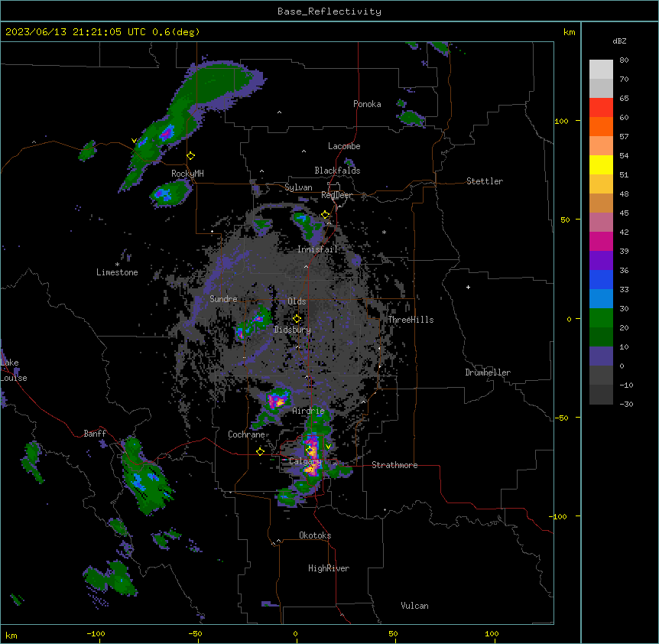This screenshot has height=644, width=659.
Task: Click the 0 tick on the horizontal km axis
Action: click(x=295, y=633)
